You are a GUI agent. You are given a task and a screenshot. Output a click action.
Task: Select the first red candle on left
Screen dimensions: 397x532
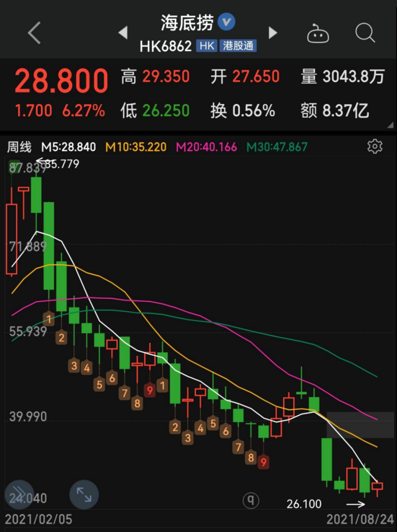[x=11, y=239]
